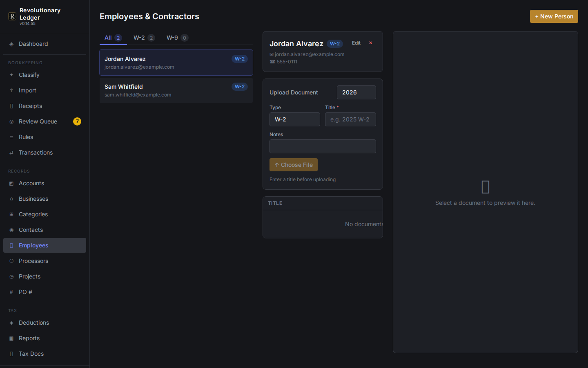Screen dimensions: 588x368
Task: Open the Projects clock icon
Action: point(11,277)
